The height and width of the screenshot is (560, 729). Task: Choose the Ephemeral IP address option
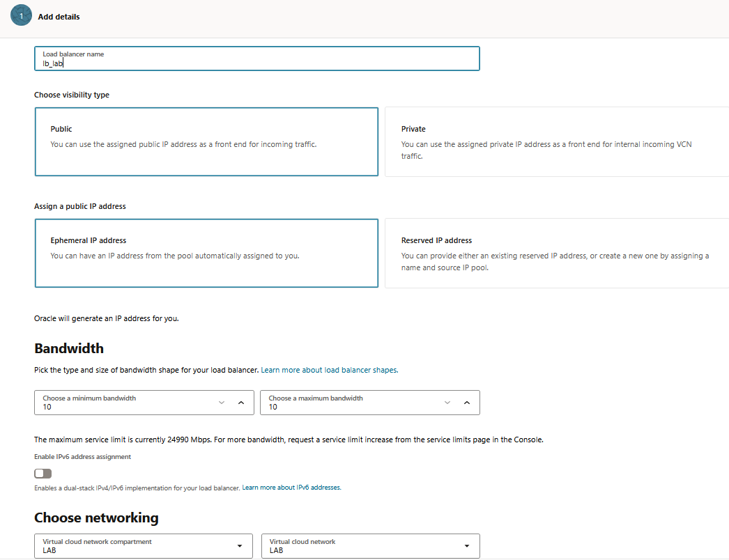click(x=206, y=254)
